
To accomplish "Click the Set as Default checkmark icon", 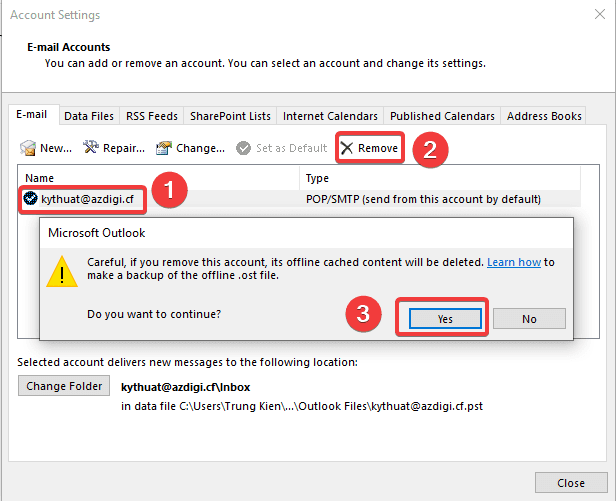I will pyautogui.click(x=244, y=148).
